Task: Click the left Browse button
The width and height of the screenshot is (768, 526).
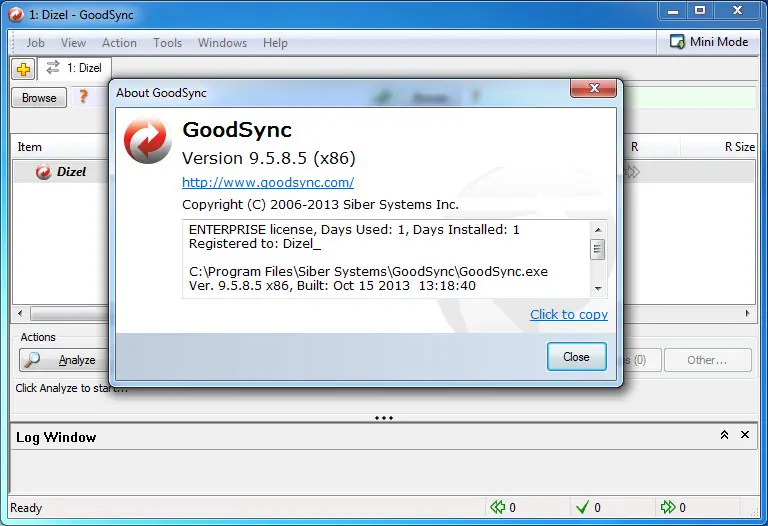Action: (x=39, y=97)
